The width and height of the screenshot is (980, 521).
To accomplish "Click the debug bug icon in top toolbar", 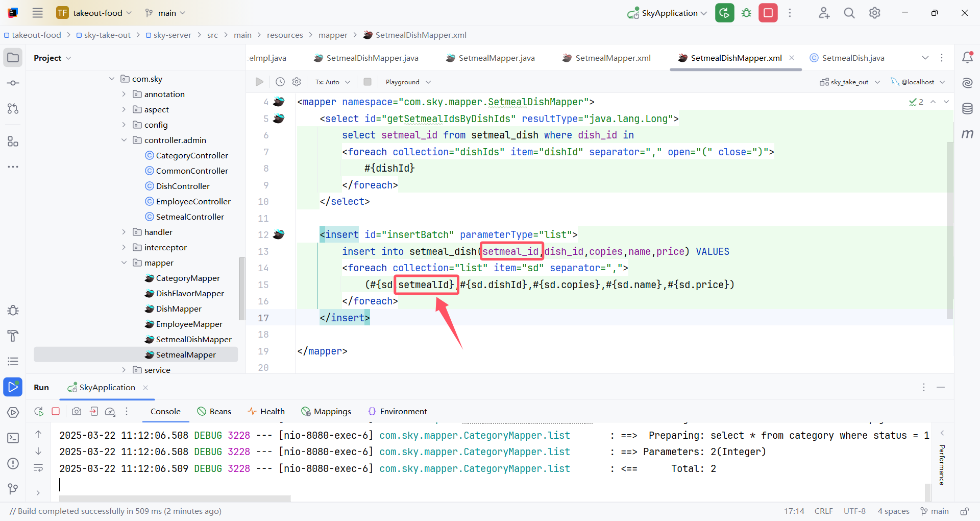I will (x=746, y=13).
